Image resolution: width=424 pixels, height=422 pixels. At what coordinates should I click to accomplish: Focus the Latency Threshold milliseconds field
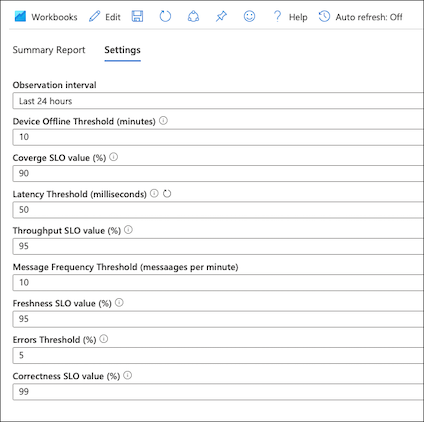[218, 210]
